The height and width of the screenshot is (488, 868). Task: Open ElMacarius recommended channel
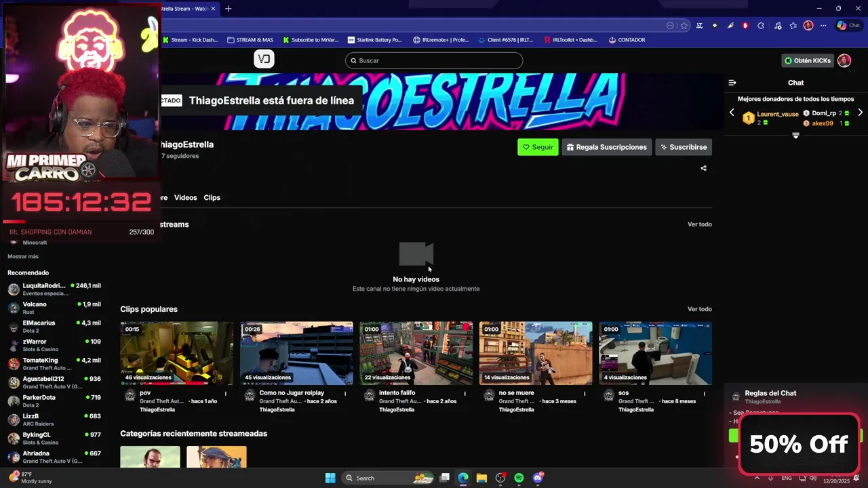point(54,327)
